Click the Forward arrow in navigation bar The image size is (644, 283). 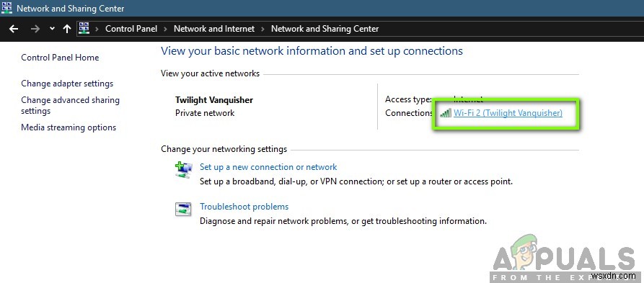tap(35, 29)
